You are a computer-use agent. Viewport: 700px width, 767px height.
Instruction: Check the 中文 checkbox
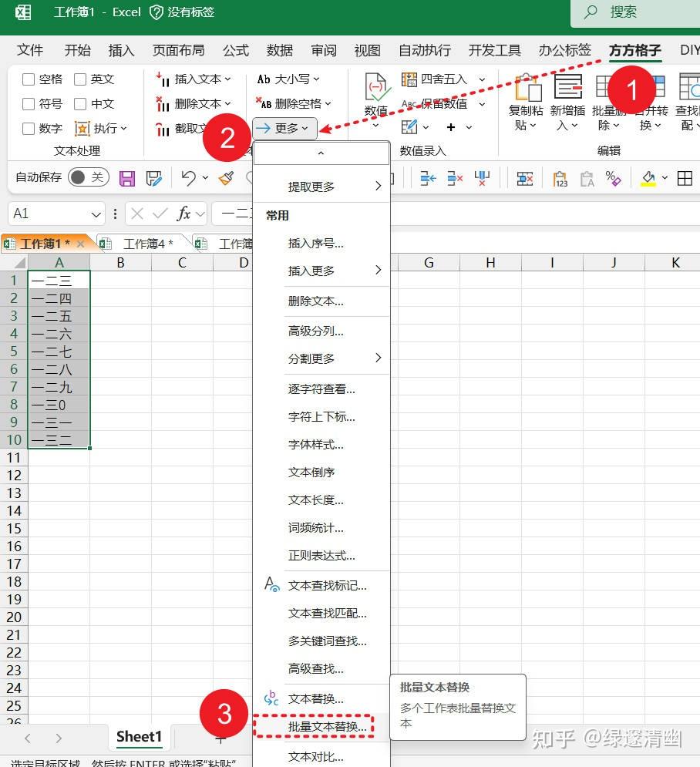click(80, 104)
